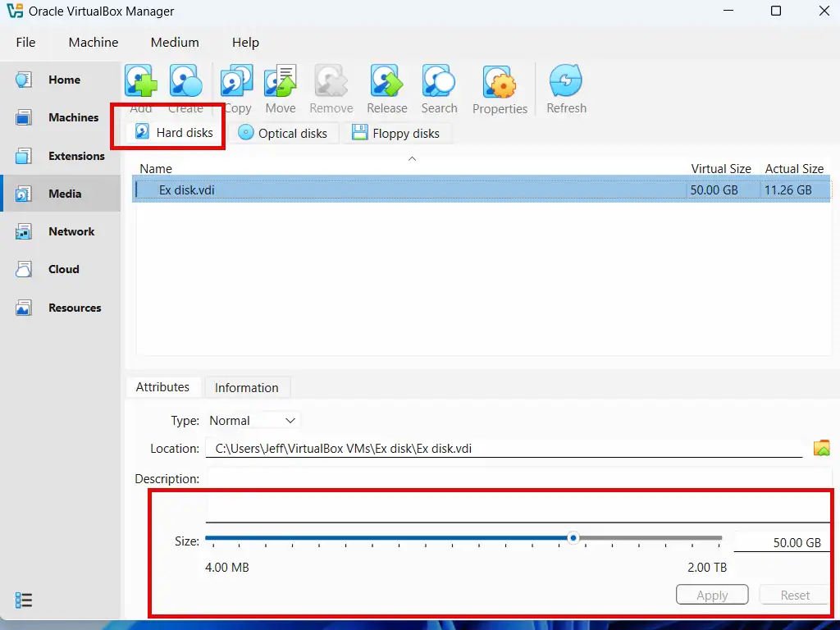Switch to the Information tab
This screenshot has width=840, height=630.
tap(246, 387)
